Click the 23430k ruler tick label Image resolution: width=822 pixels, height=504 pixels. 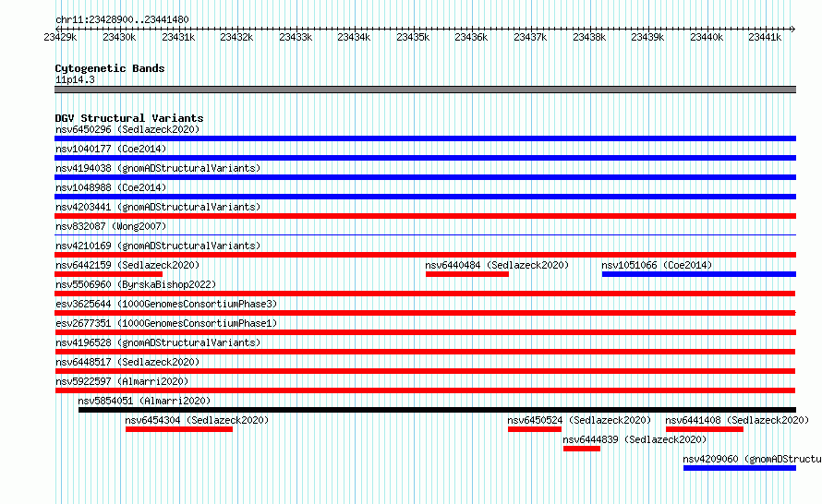[119, 37]
